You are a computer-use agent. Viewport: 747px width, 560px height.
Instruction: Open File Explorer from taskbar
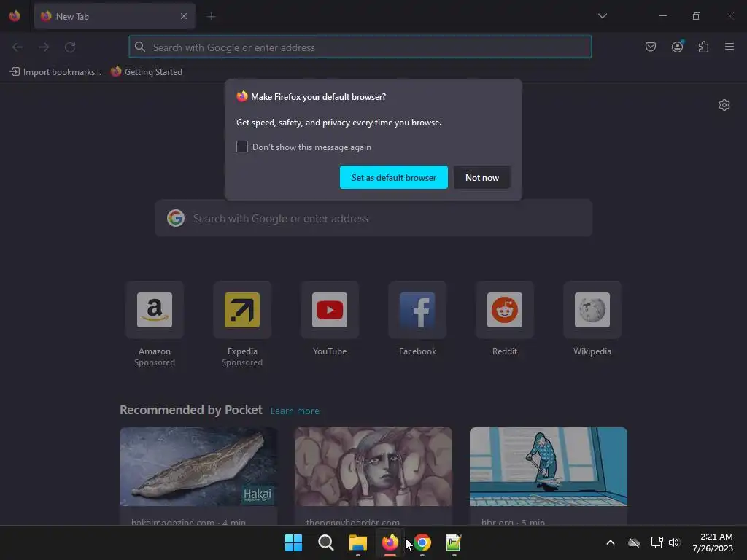357,542
